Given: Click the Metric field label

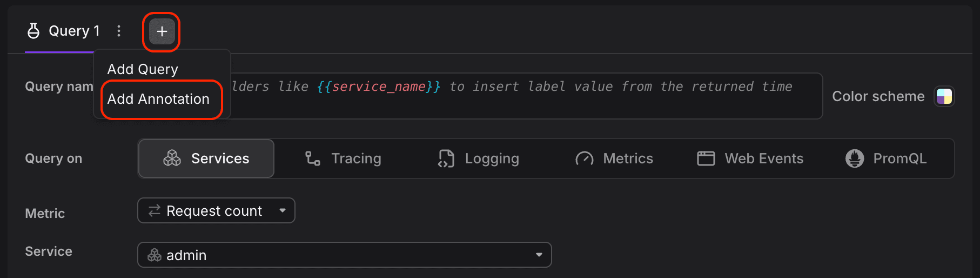Looking at the screenshot, I should 45,214.
